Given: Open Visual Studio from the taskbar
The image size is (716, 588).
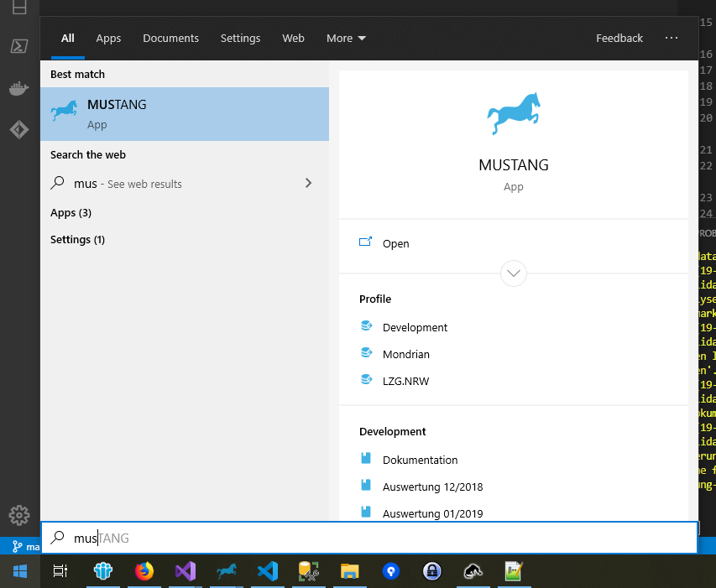Looking at the screenshot, I should pos(186,571).
